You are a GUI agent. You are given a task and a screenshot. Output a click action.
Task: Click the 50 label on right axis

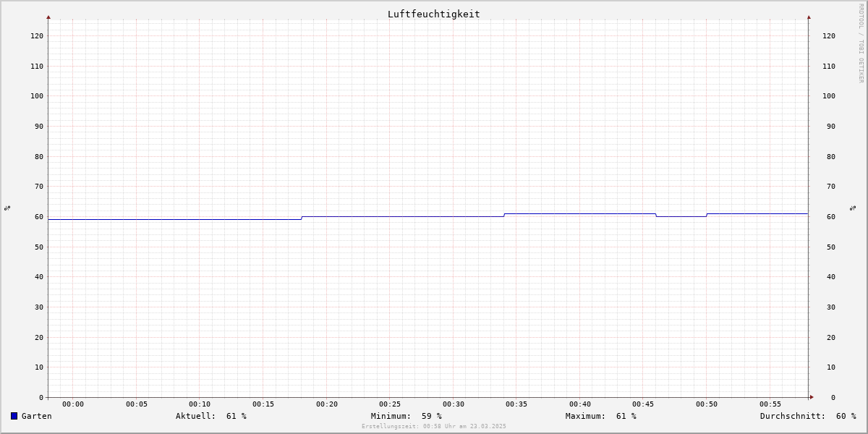click(831, 247)
